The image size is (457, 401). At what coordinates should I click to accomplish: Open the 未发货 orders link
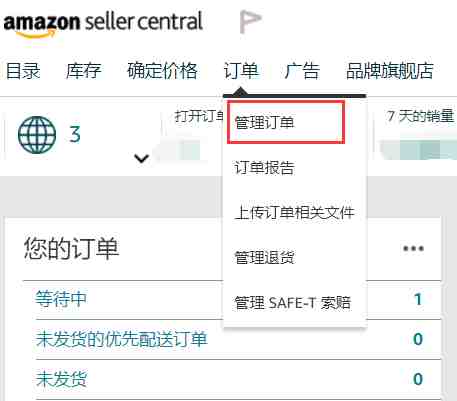coord(61,379)
